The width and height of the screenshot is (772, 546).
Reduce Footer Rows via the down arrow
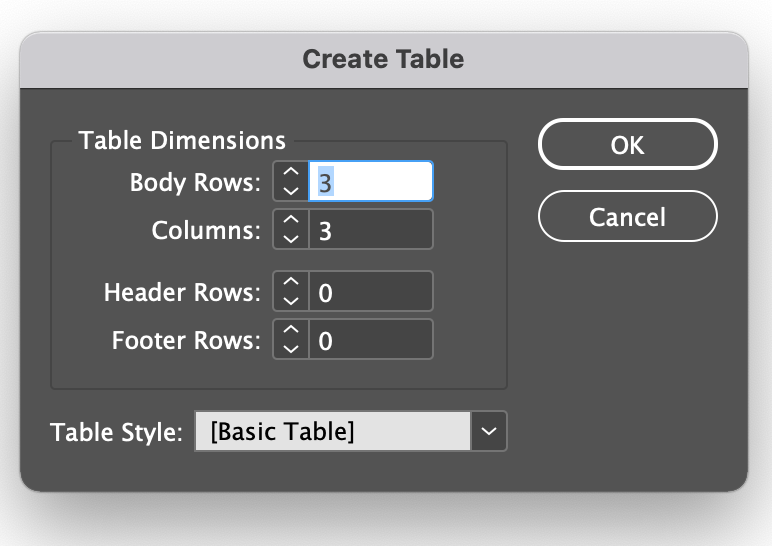click(x=290, y=348)
